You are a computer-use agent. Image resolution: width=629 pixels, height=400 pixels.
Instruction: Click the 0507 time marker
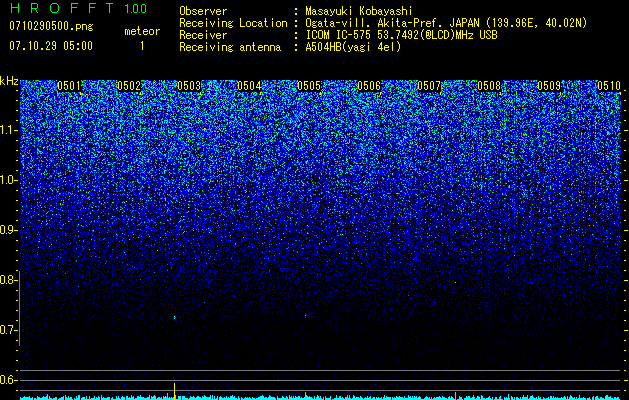[429, 86]
